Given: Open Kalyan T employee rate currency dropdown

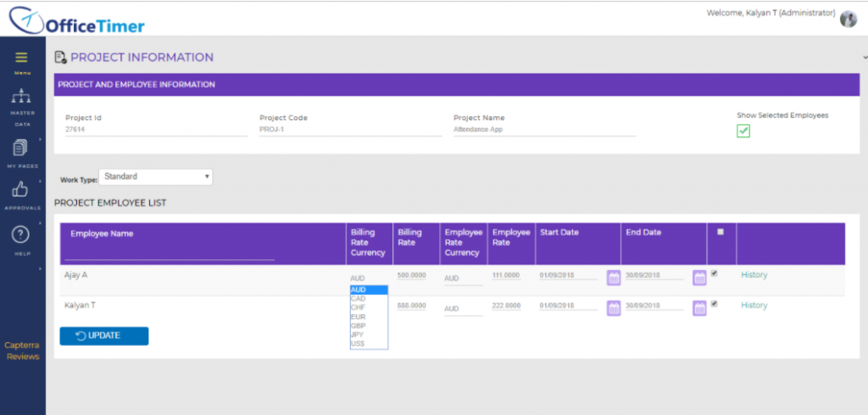Looking at the screenshot, I should point(464,309).
